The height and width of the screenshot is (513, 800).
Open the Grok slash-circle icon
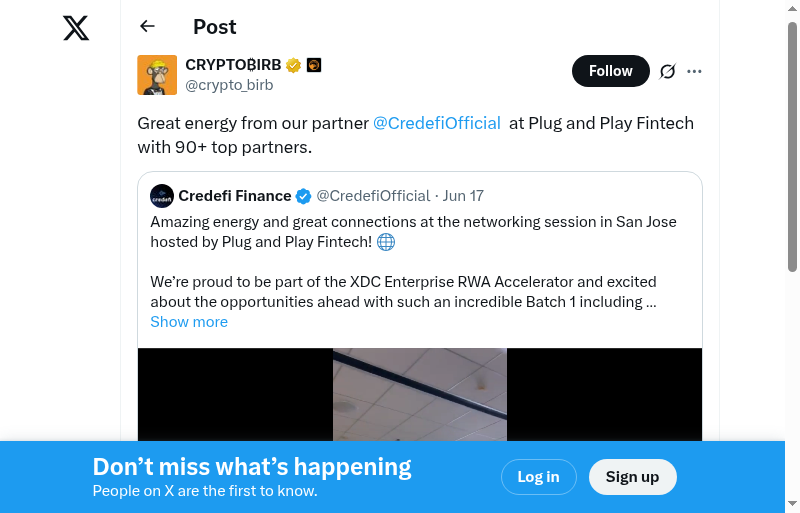click(668, 71)
